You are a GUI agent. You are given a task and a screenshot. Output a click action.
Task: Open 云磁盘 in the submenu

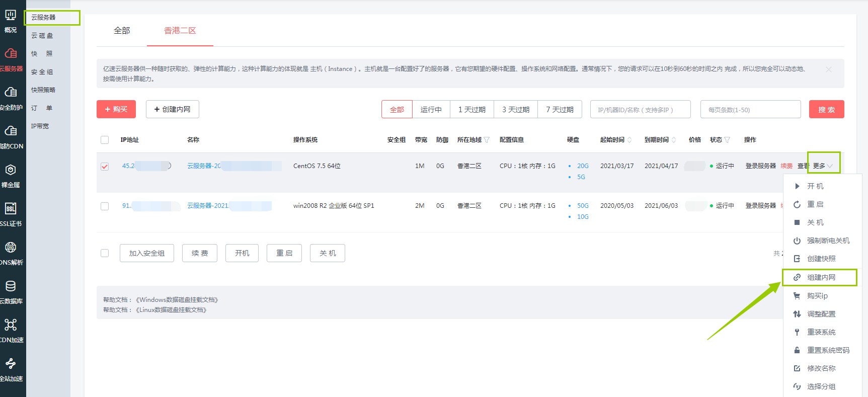point(42,36)
